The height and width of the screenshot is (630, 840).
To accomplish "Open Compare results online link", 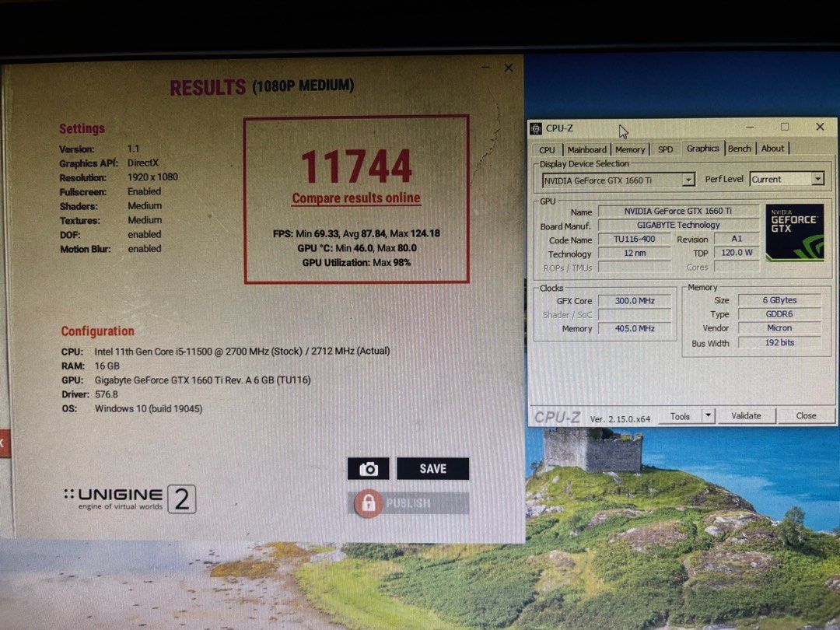I will coord(356,198).
